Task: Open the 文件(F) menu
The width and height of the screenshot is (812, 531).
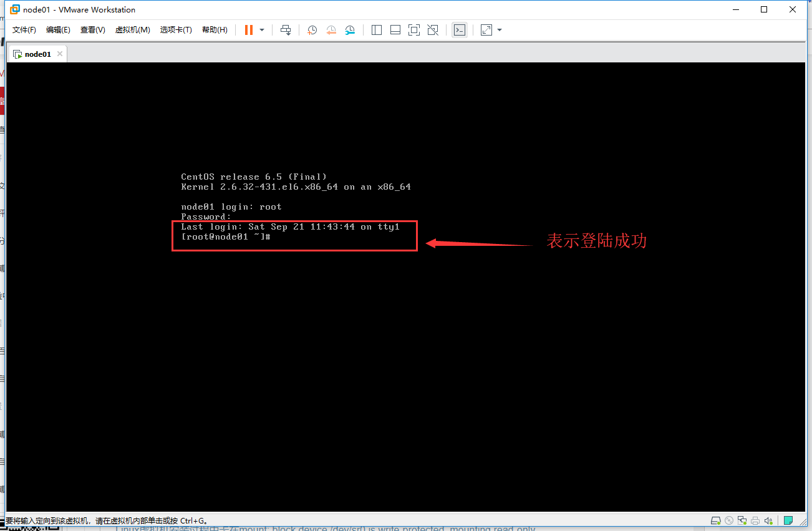Action: tap(24, 30)
